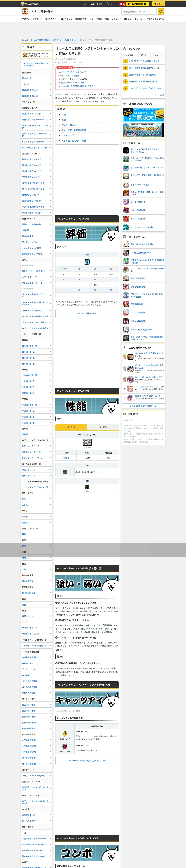The height and width of the screenshot is (868, 186).
Task: Expand 最新イベント情報一覧 sidebar row
Action: click(x=37, y=224)
